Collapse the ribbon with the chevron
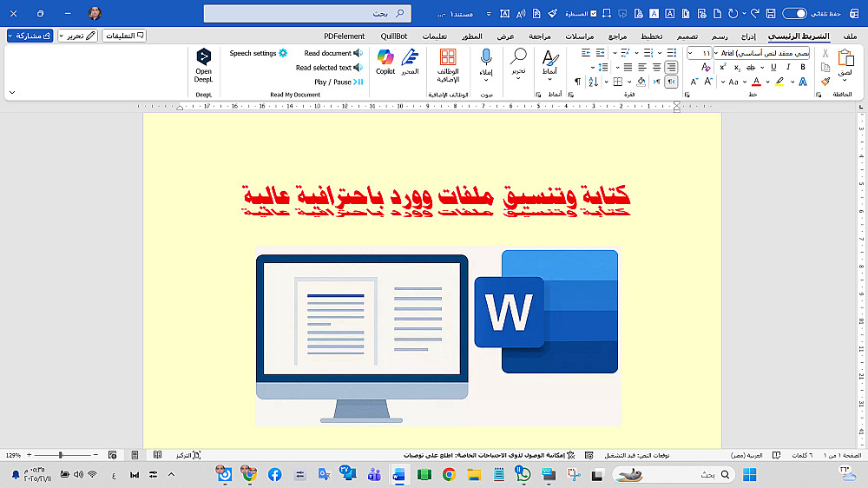 coord(12,93)
